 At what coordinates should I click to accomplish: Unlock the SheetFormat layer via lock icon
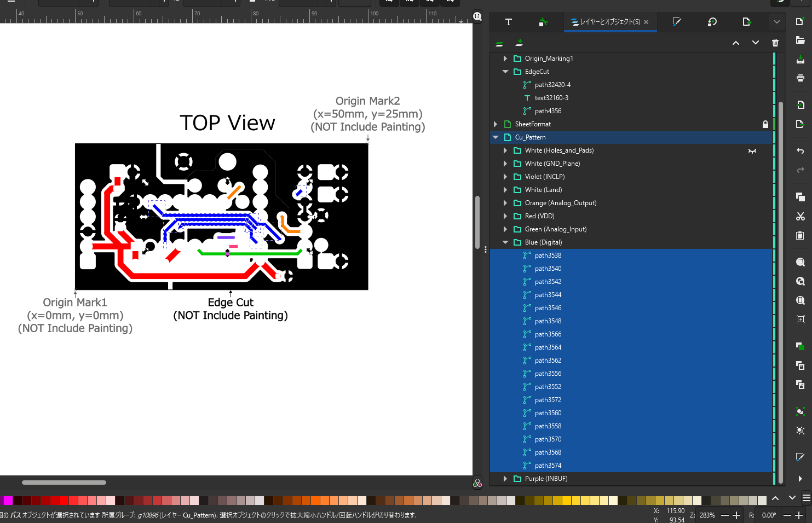[765, 124]
